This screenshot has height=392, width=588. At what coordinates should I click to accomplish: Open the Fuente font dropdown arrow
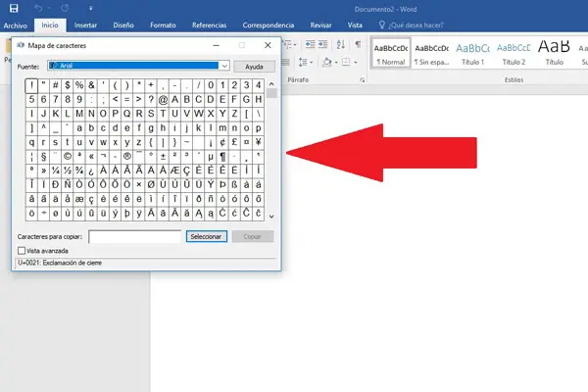pos(224,66)
